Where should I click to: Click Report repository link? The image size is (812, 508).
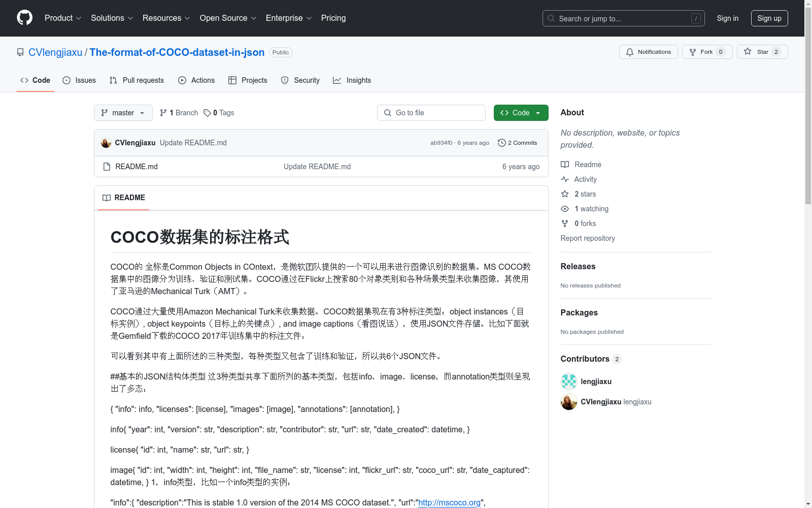pos(588,238)
